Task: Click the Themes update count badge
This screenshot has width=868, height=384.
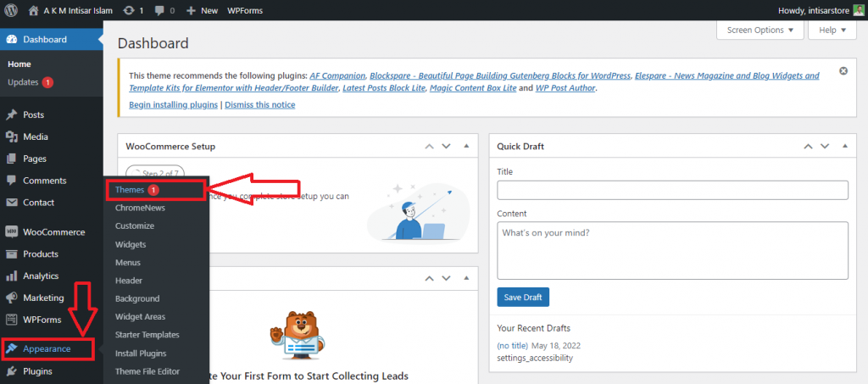Action: pos(153,190)
